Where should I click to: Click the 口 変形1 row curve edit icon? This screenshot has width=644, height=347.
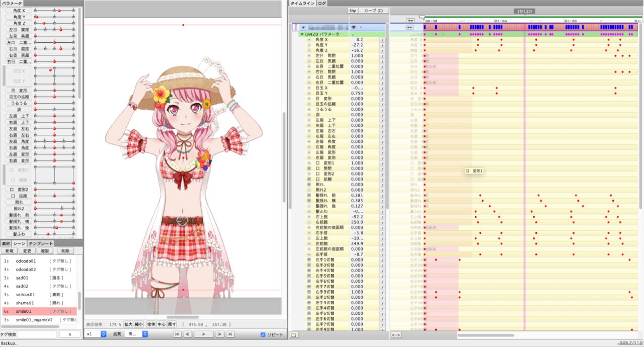pyautogui.click(x=382, y=163)
